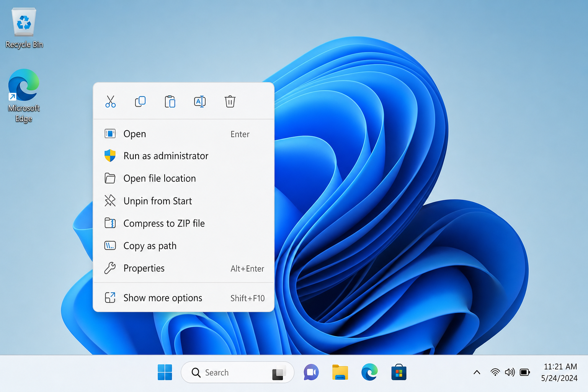Click the Cut scissors icon in context menu
588x392 pixels.
[110, 101]
